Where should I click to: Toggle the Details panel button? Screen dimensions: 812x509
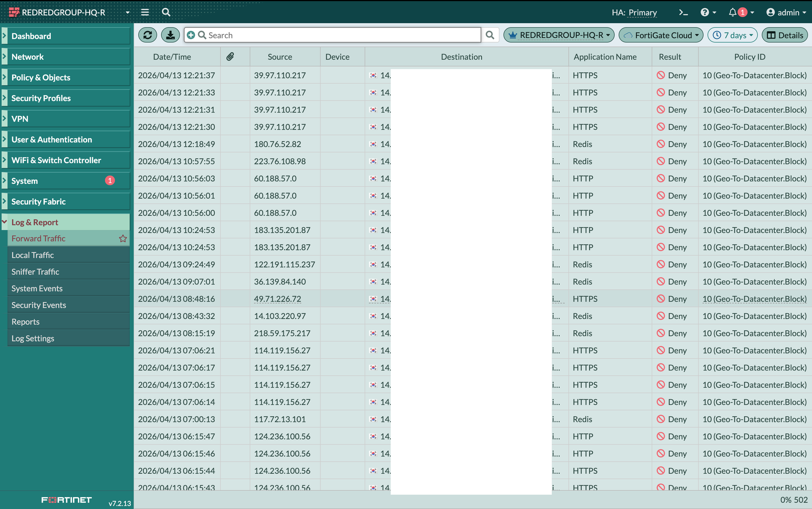(x=785, y=35)
